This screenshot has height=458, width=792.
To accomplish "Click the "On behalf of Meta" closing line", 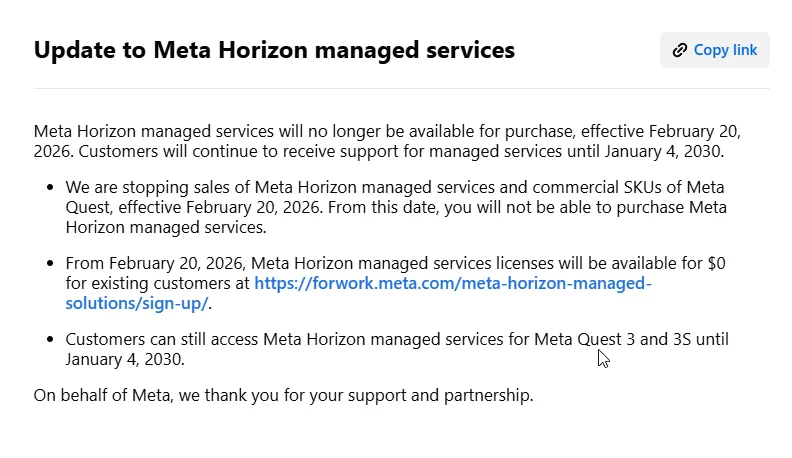I will 283,395.
